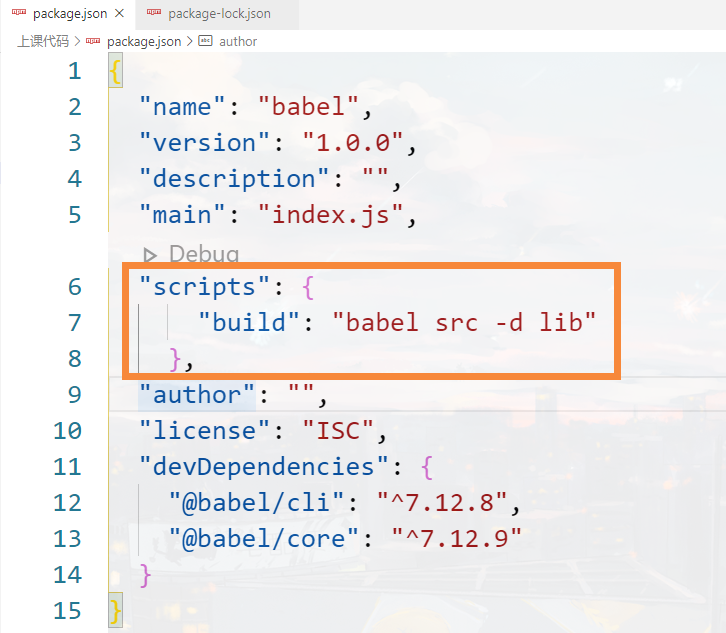Close the package.json tab
Screen dimensions: 726x633
119,13
